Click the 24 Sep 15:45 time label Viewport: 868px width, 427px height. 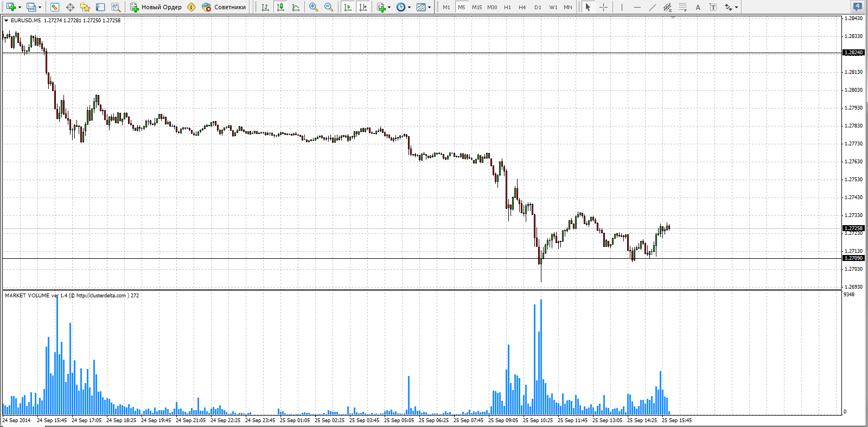(x=52, y=420)
